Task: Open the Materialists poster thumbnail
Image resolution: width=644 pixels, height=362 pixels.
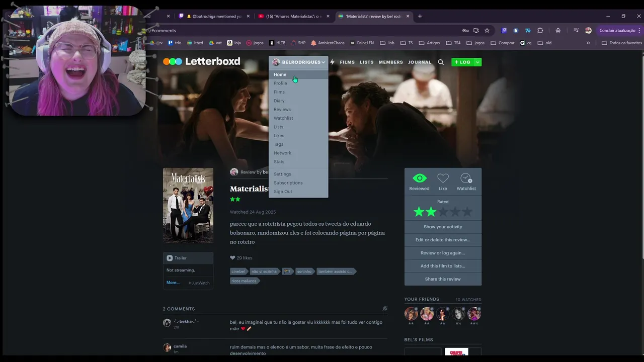Action: pos(188,206)
